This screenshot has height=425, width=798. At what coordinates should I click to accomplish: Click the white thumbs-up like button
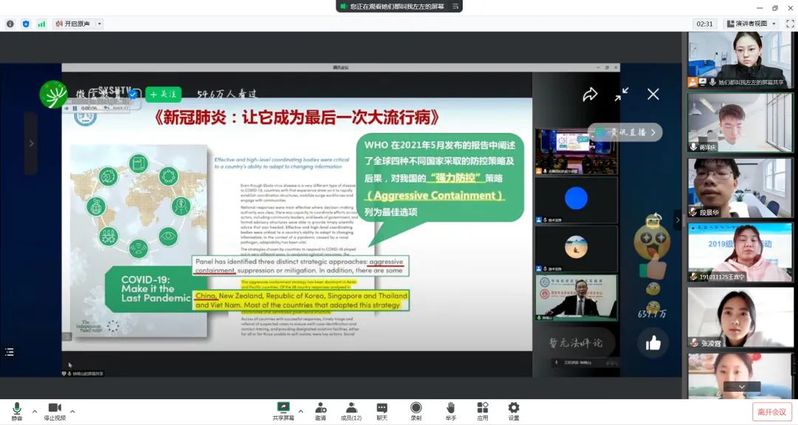(x=653, y=343)
